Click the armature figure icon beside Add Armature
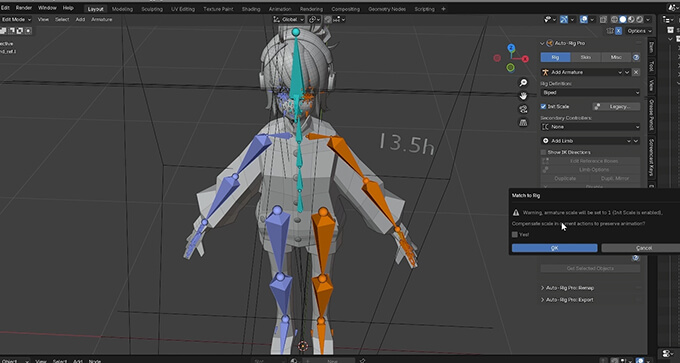 pos(546,72)
